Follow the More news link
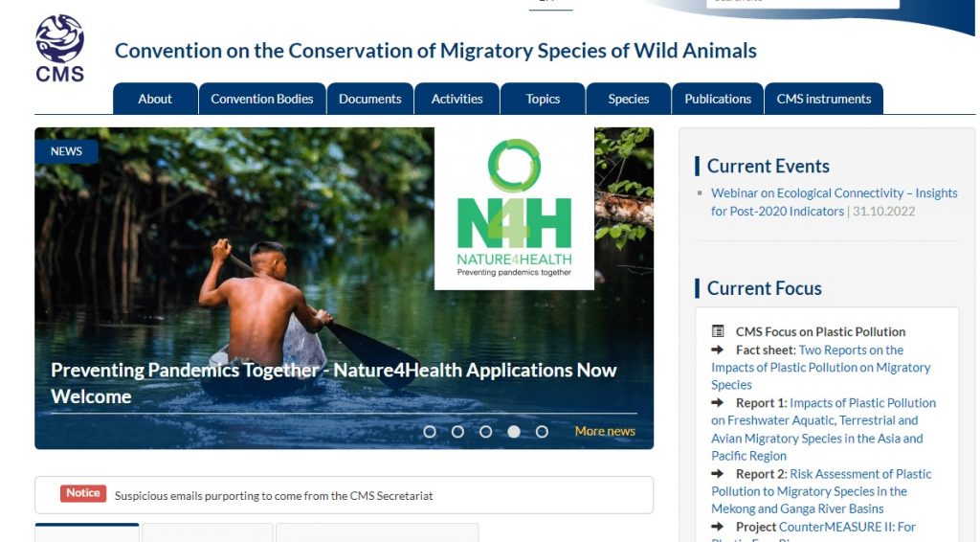Image resolution: width=980 pixels, height=542 pixels. pyautogui.click(x=605, y=432)
